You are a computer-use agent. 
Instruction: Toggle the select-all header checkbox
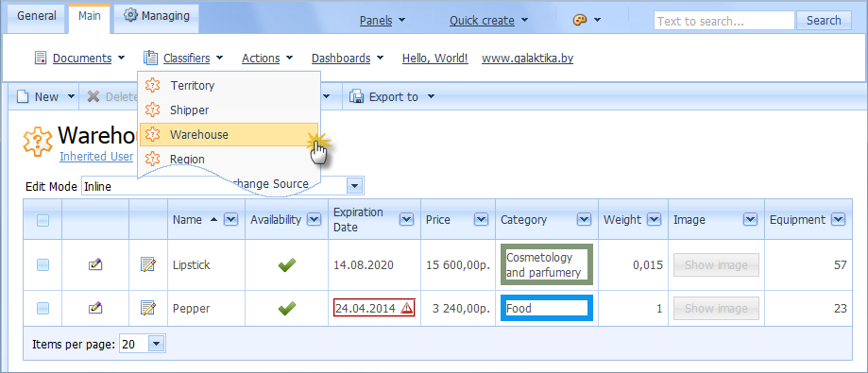pyautogui.click(x=43, y=220)
